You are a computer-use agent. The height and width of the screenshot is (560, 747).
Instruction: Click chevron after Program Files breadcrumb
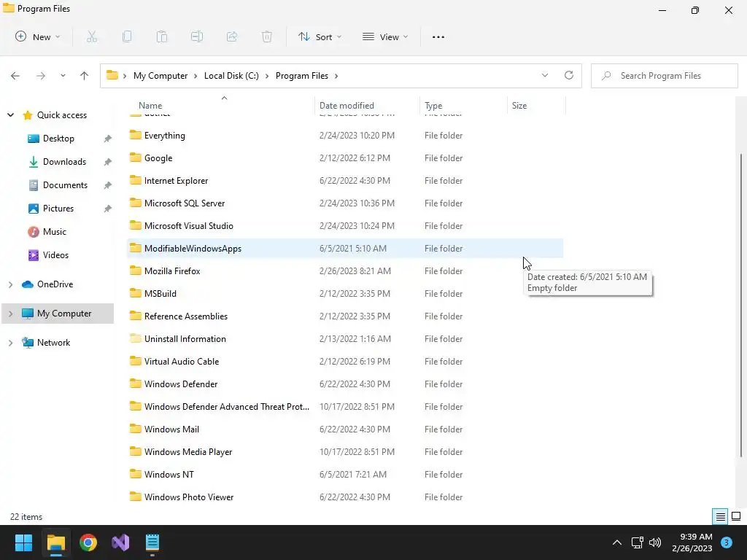336,76
